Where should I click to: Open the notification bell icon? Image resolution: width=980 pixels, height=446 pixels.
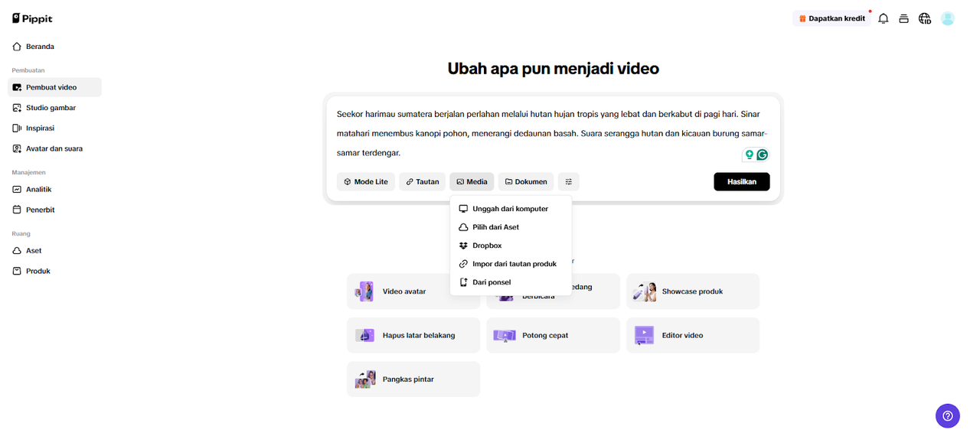click(x=883, y=18)
